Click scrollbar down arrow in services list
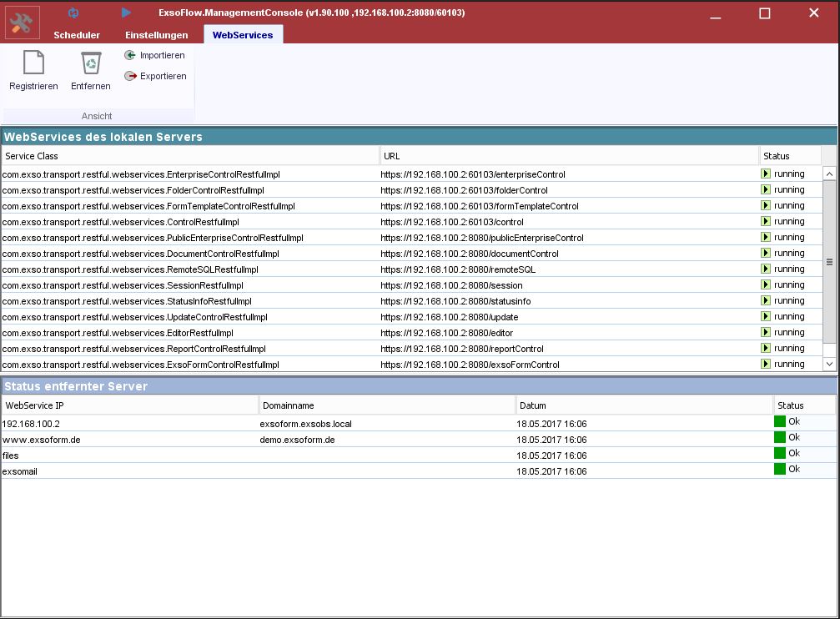 (829, 364)
